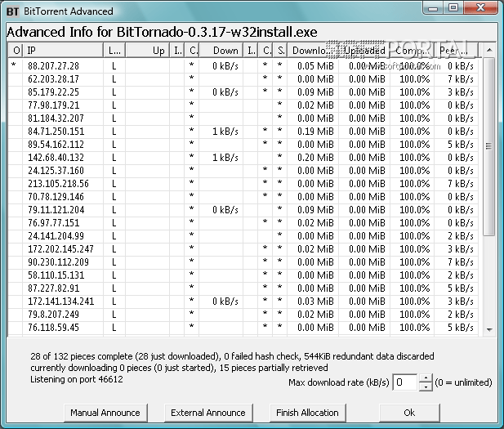
Task: Select peer row 85.179.22.25
Action: (x=243, y=92)
